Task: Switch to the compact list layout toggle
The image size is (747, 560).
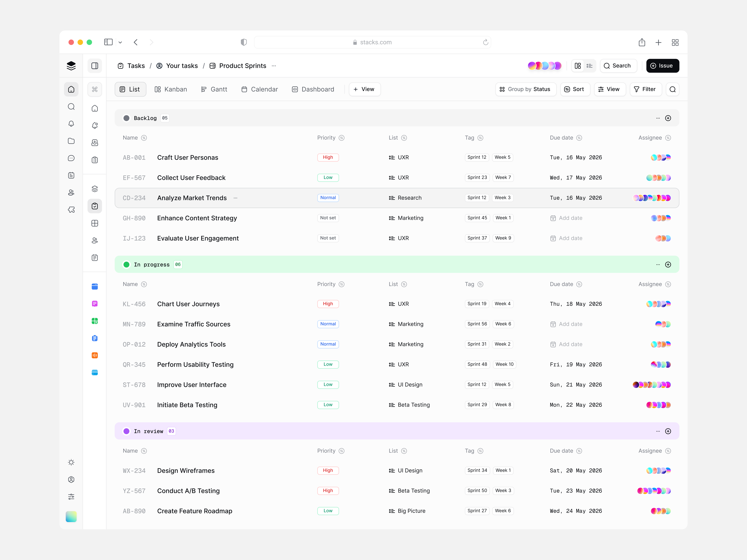Action: point(590,66)
